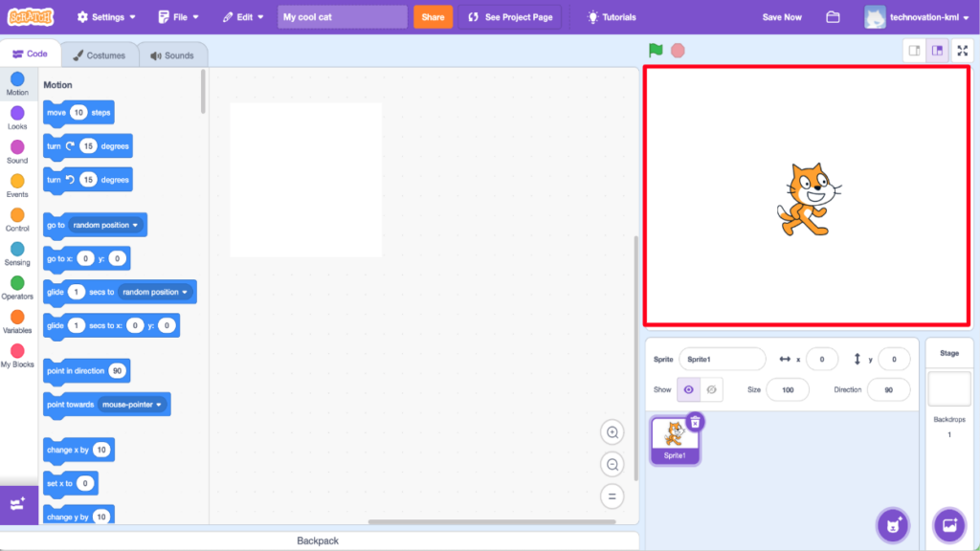Screen dimensions: 980x551
Task: Switch to the Costumes tab
Action: pos(99,55)
